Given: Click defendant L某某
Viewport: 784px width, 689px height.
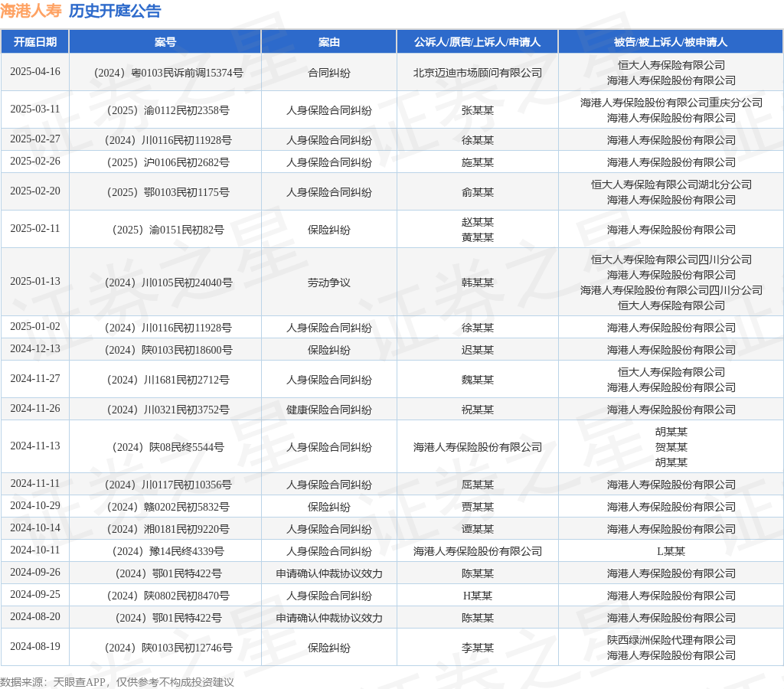Looking at the screenshot, I should pyautogui.click(x=671, y=551).
